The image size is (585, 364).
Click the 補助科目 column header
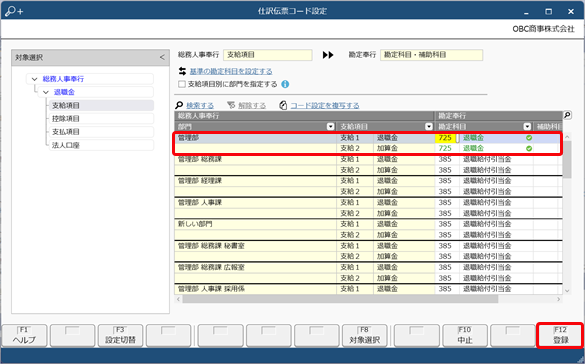click(548, 127)
